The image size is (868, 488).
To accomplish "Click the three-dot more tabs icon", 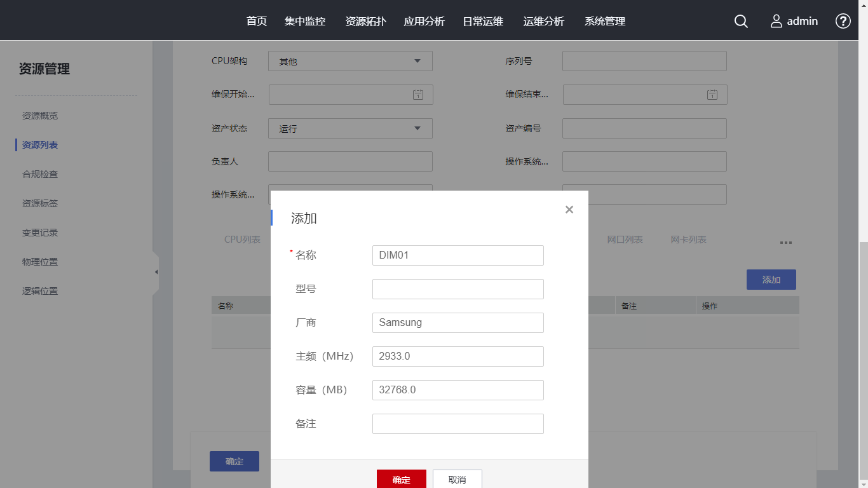I will [785, 243].
